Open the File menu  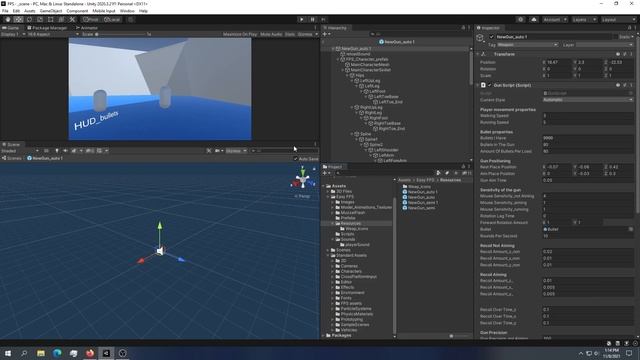(5, 11)
